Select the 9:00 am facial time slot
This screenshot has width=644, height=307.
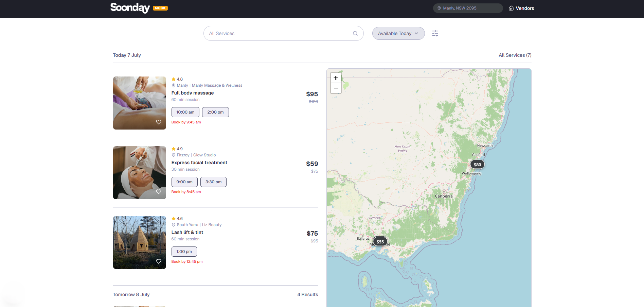pyautogui.click(x=184, y=182)
